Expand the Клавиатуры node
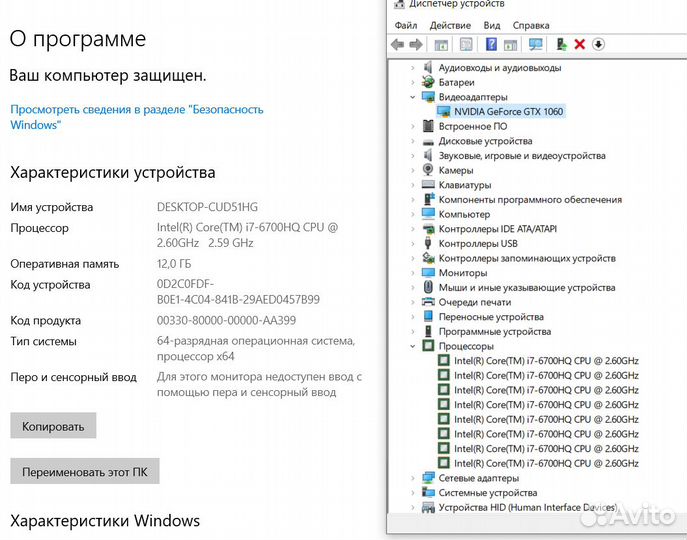Screen dimensions: 687x540 click(x=412, y=185)
